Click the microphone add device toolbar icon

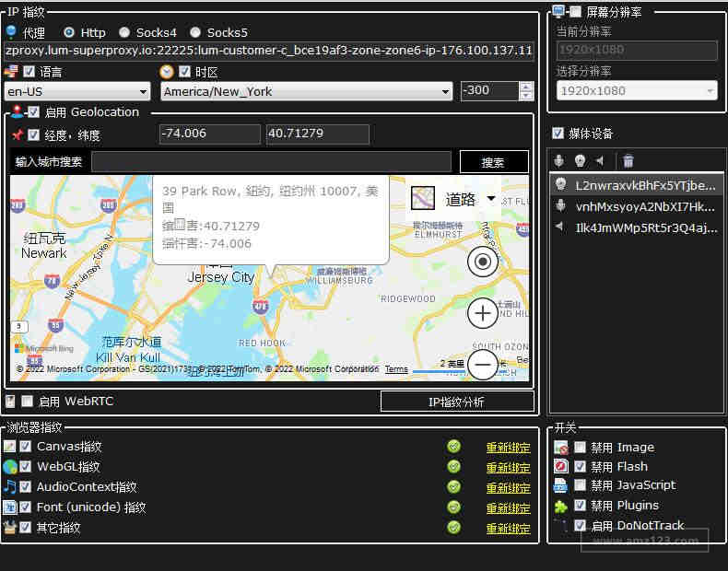(x=559, y=160)
